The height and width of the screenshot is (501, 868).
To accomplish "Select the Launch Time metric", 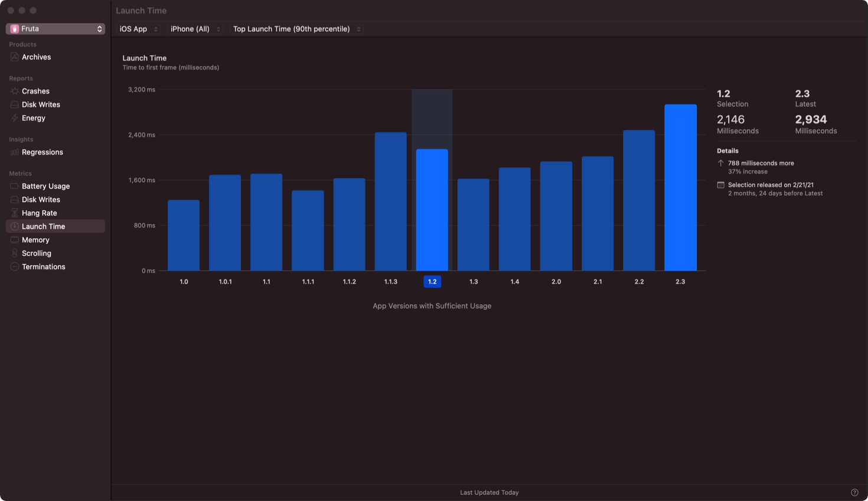I will click(x=56, y=226).
